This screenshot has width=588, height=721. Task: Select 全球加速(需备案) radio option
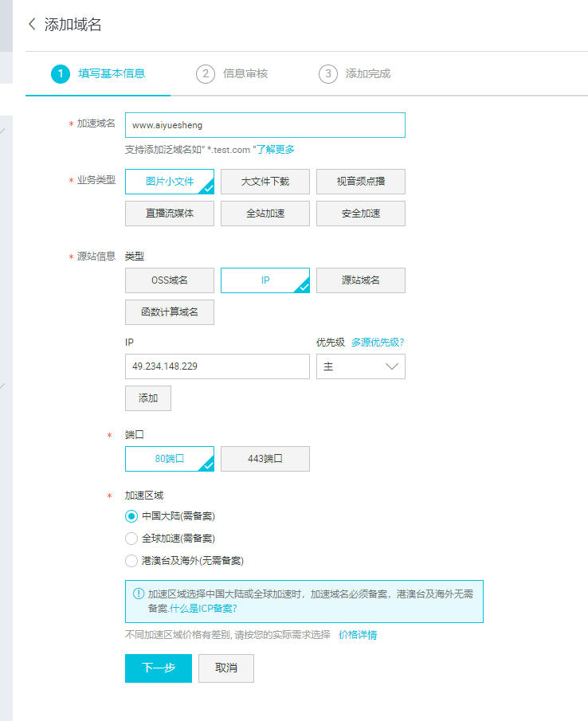(132, 539)
